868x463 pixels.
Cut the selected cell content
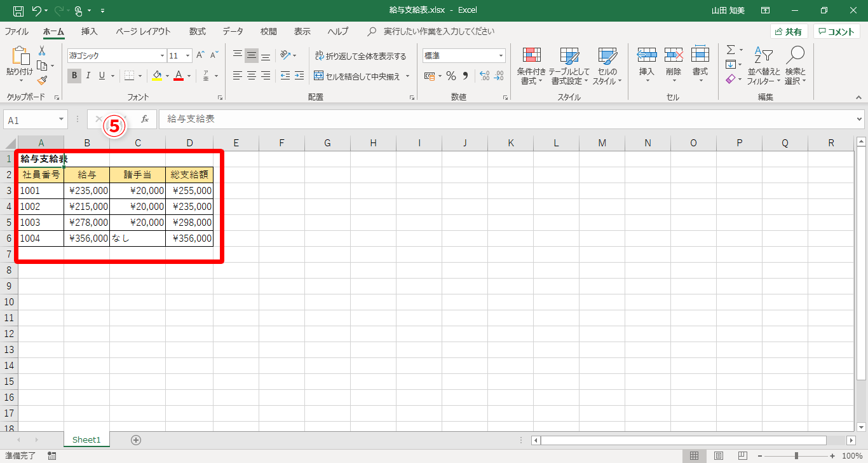pos(42,51)
